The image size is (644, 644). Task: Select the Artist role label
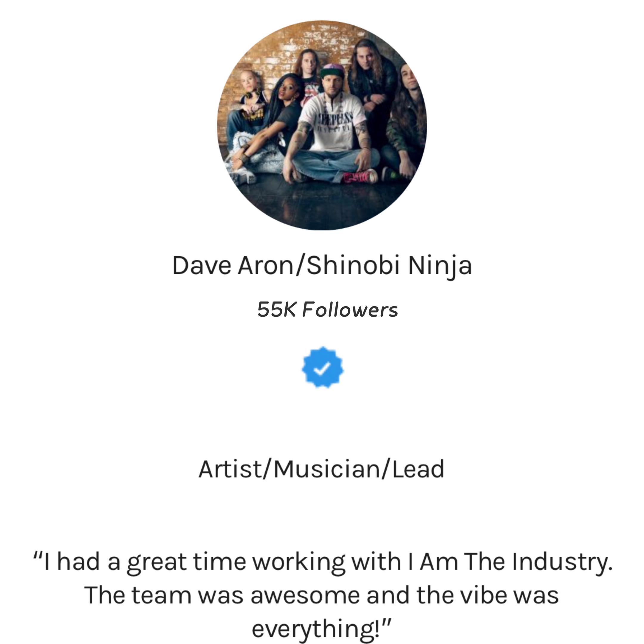(x=230, y=469)
